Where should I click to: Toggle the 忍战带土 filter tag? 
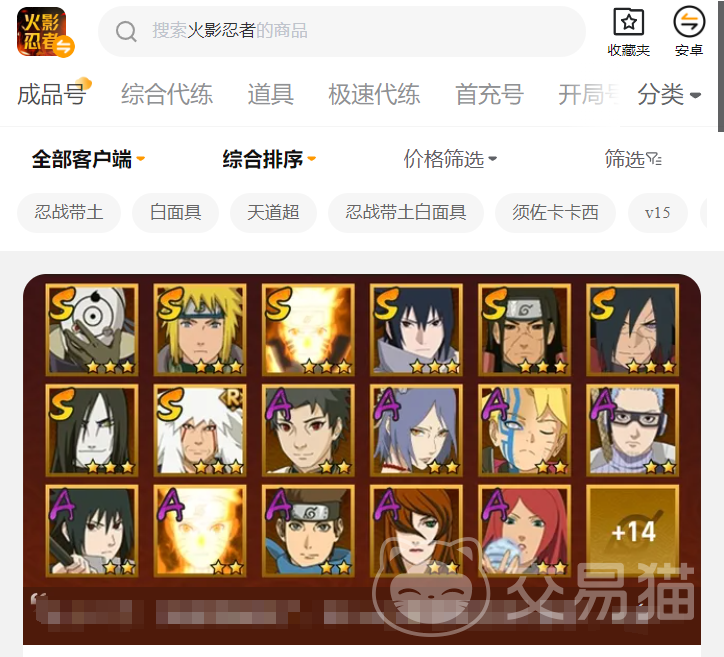point(69,213)
